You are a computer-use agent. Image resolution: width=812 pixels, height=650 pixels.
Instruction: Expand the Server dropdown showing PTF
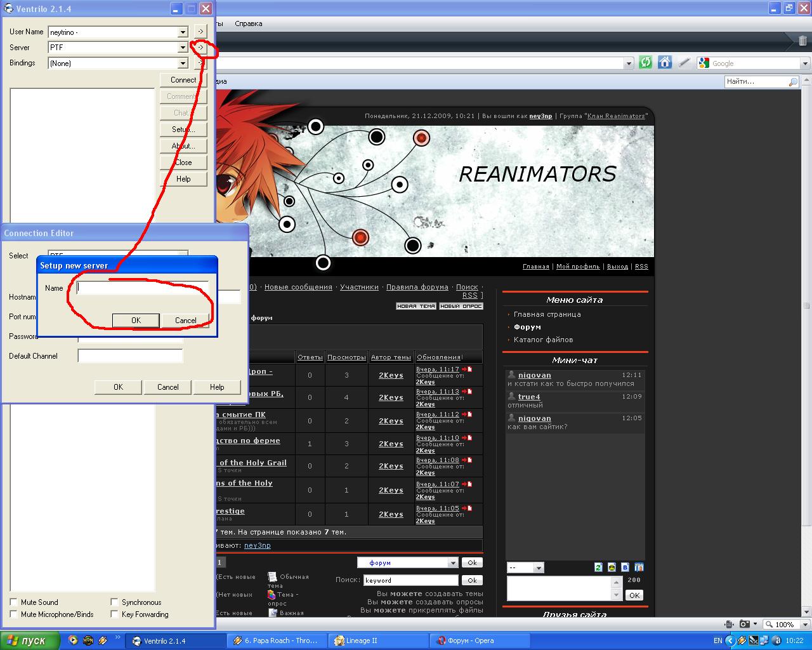pos(183,48)
